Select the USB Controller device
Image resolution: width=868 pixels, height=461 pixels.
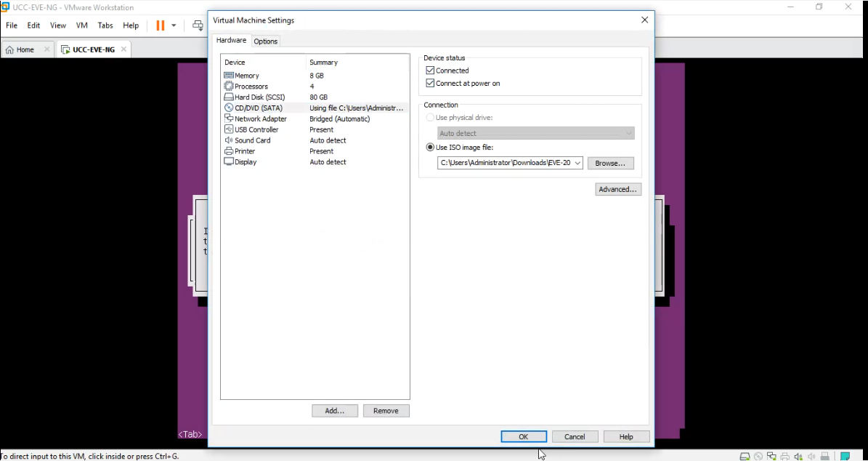[x=315, y=129]
